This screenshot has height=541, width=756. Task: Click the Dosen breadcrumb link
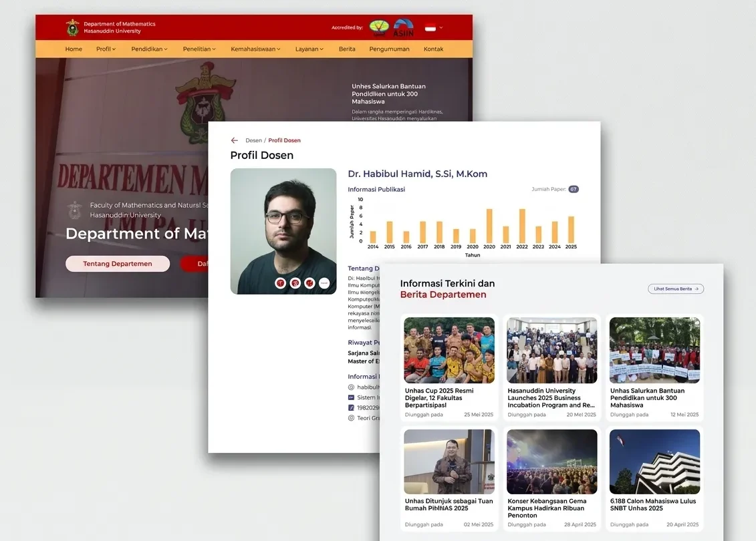tap(253, 140)
